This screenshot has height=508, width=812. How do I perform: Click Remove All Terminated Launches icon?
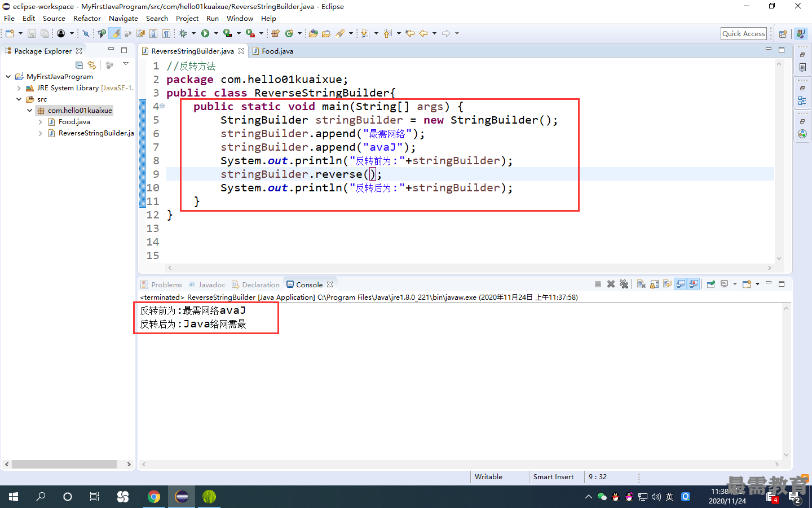(624, 284)
